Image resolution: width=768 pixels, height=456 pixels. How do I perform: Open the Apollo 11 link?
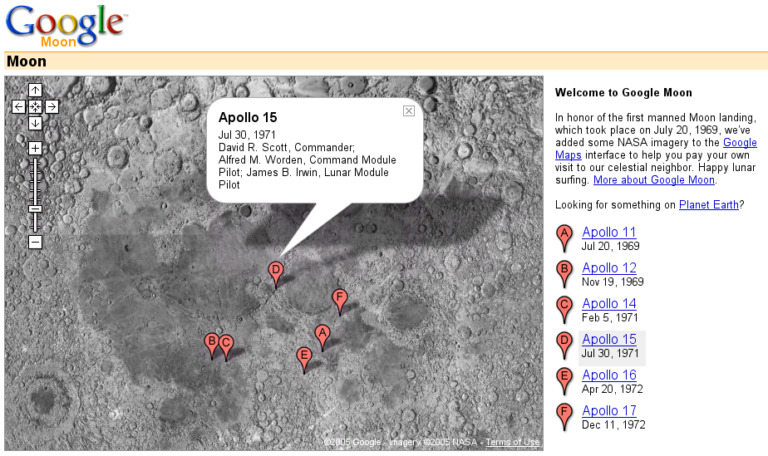[x=608, y=232]
